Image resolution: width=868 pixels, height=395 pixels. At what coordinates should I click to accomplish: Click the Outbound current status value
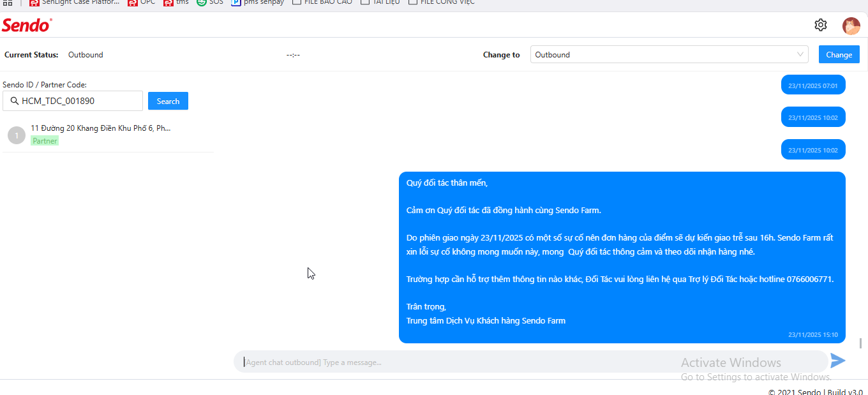pyautogui.click(x=86, y=55)
